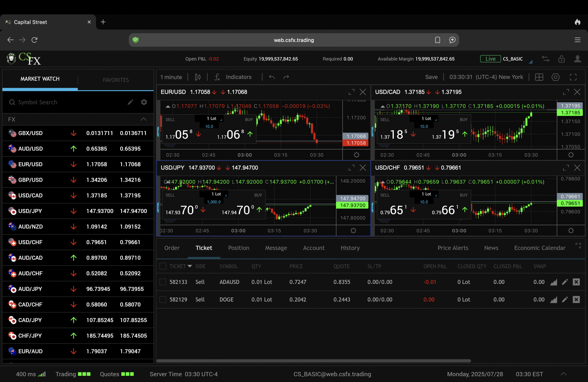This screenshot has height=382, width=588.
Task: Switch to the Position tab
Action: tap(238, 248)
